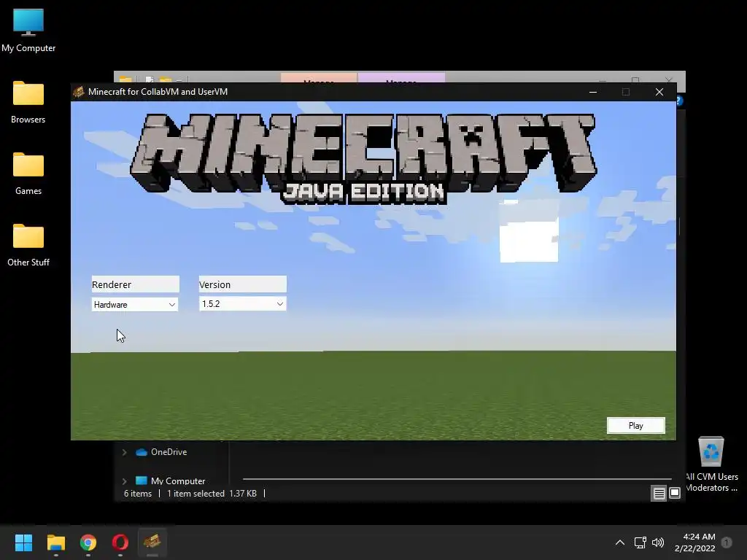
Task: Minimize the Minecraft launcher window
Action: tap(593, 92)
